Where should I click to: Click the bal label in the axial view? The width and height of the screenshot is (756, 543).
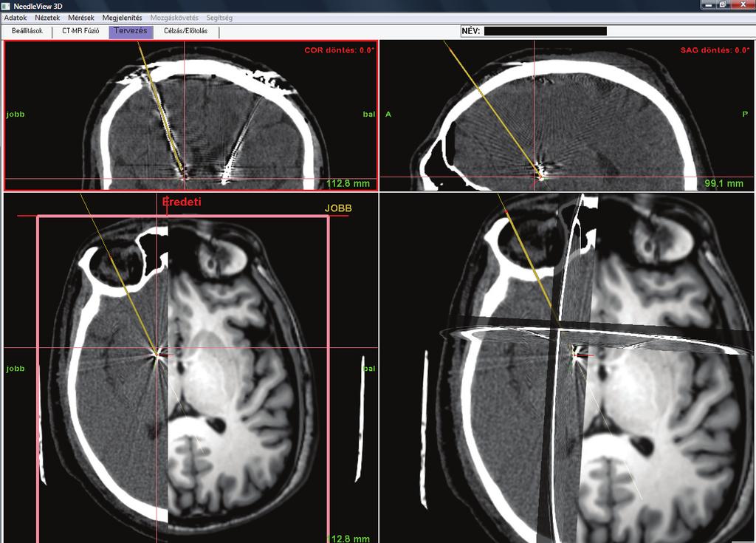(369, 369)
